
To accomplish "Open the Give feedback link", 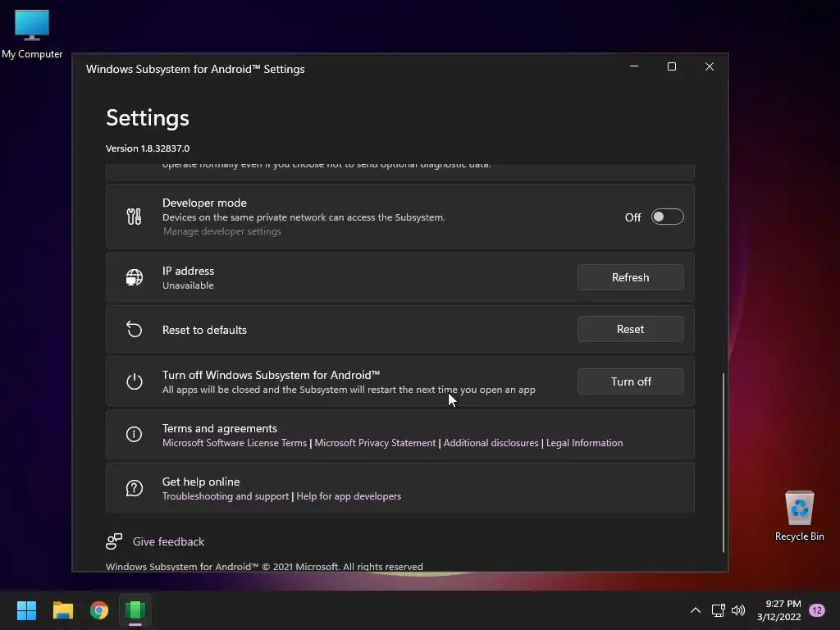I will pos(168,541).
